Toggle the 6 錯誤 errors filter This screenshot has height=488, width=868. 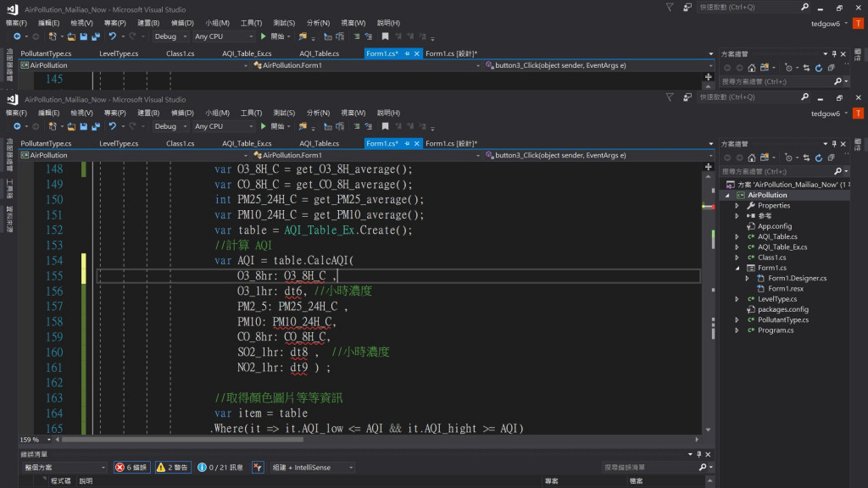click(x=131, y=467)
